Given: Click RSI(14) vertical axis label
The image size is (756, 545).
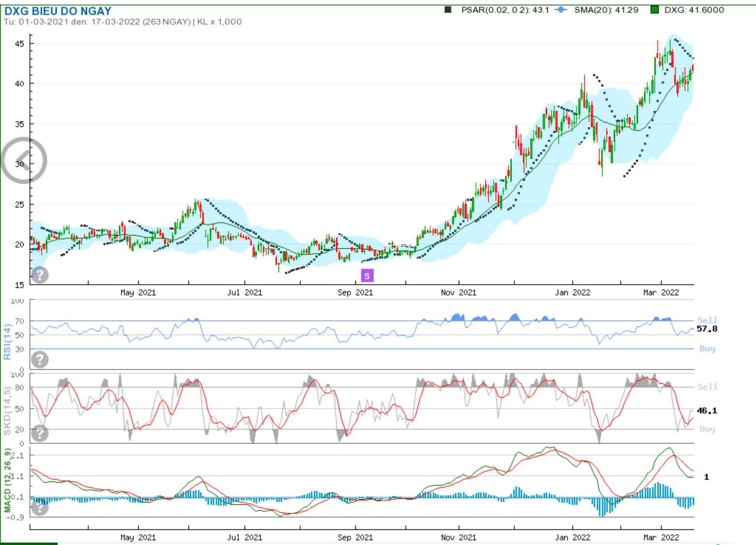Looking at the screenshot, I should tap(7, 341).
